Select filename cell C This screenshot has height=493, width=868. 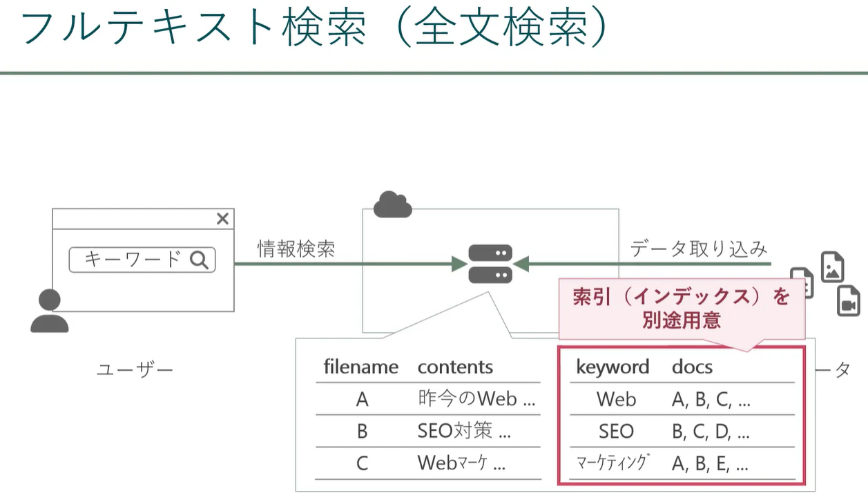click(362, 463)
